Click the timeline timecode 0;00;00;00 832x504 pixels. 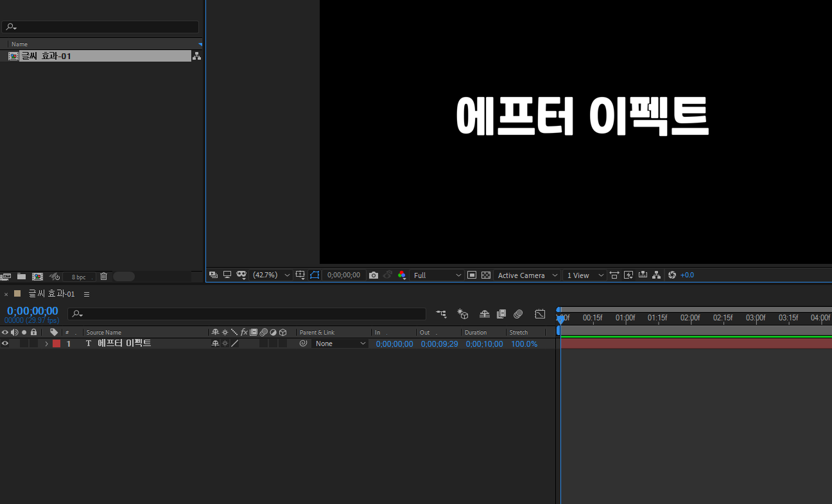coord(32,311)
